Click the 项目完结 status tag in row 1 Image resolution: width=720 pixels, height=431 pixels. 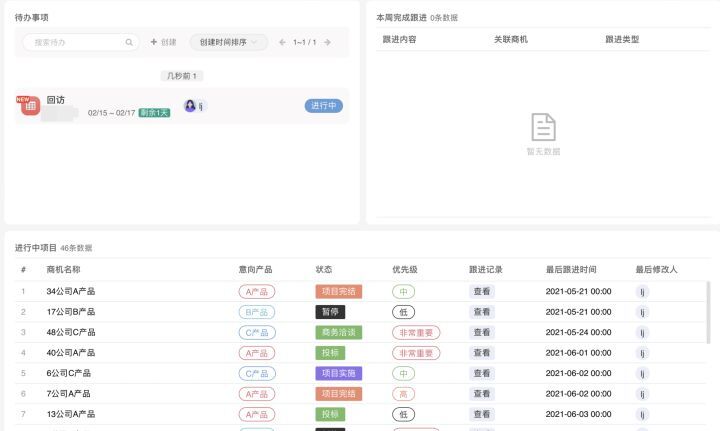click(338, 292)
